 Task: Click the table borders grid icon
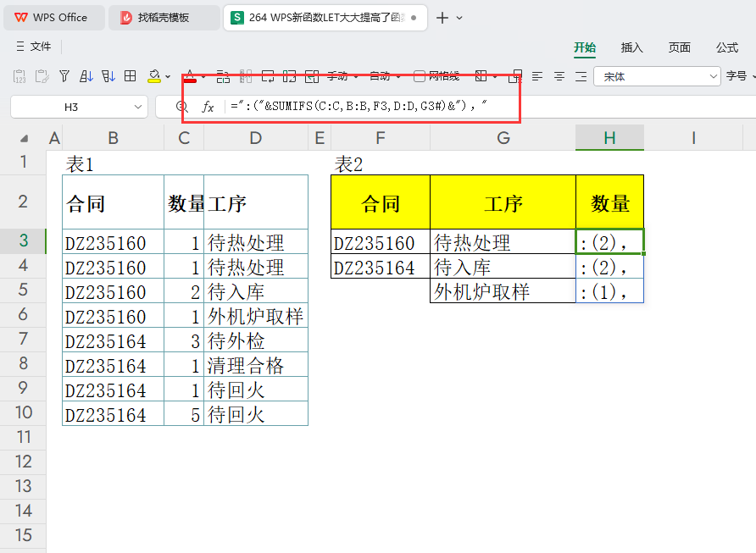tap(131, 75)
